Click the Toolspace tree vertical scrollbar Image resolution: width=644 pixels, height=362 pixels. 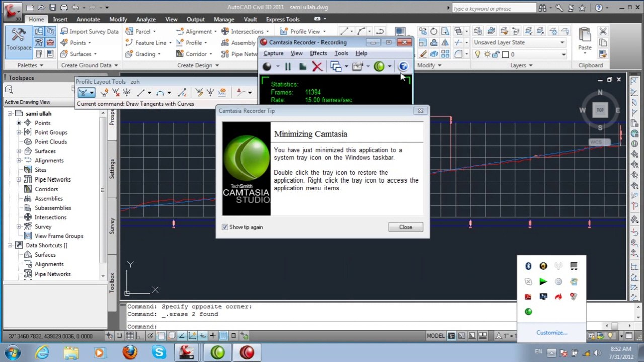click(103, 190)
